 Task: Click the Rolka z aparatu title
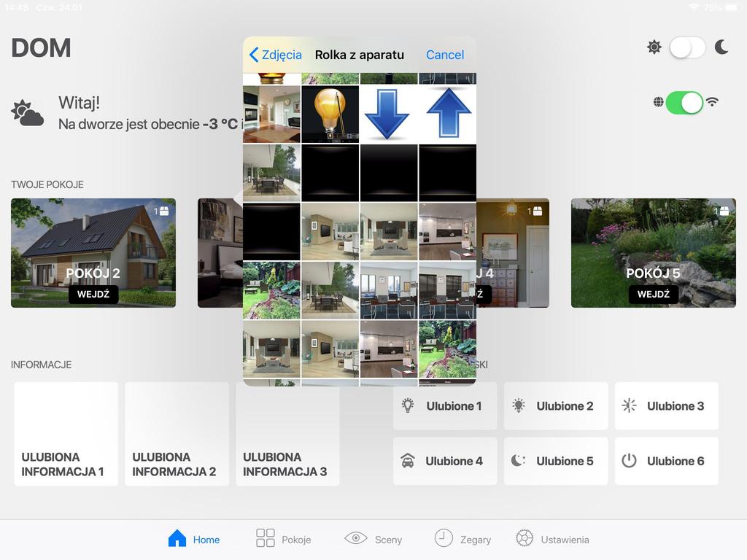pos(359,55)
